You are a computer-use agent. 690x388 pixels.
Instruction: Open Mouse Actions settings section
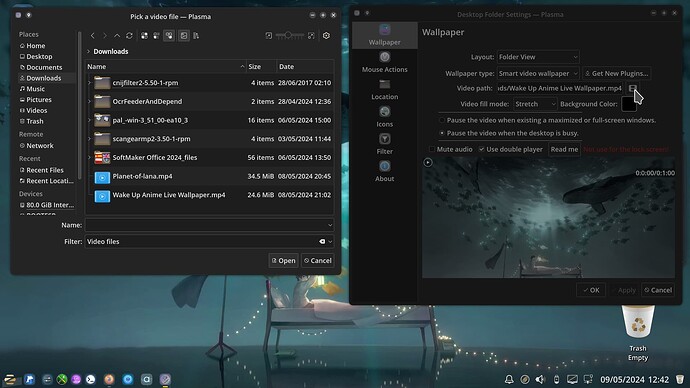tap(385, 62)
